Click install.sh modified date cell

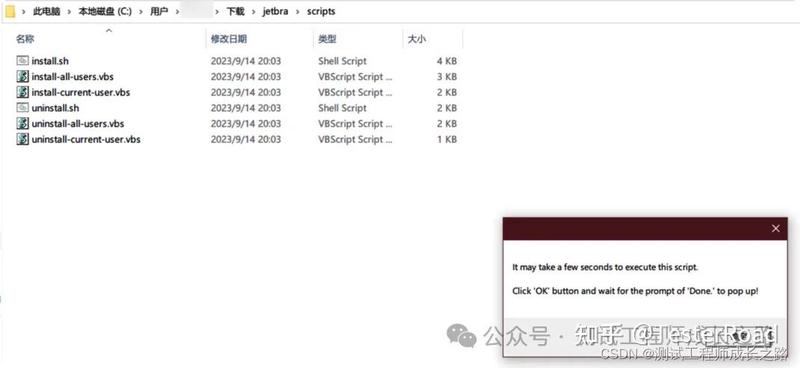(x=245, y=61)
